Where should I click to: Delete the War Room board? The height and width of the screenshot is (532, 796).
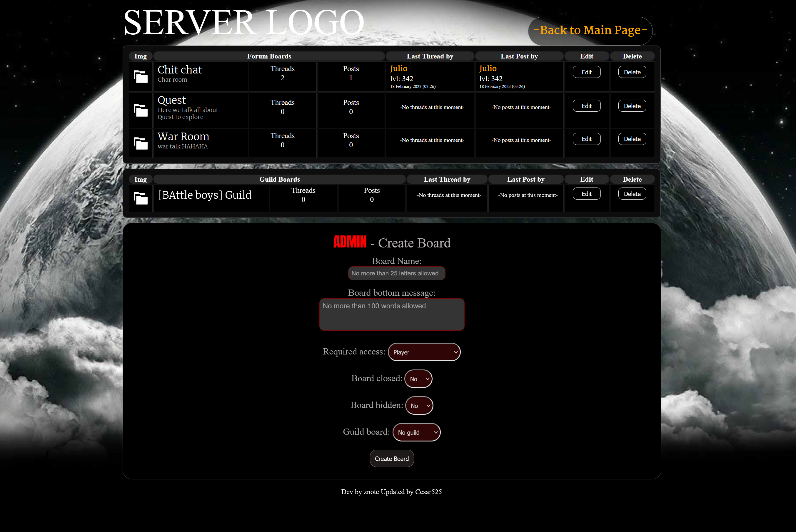click(x=632, y=139)
